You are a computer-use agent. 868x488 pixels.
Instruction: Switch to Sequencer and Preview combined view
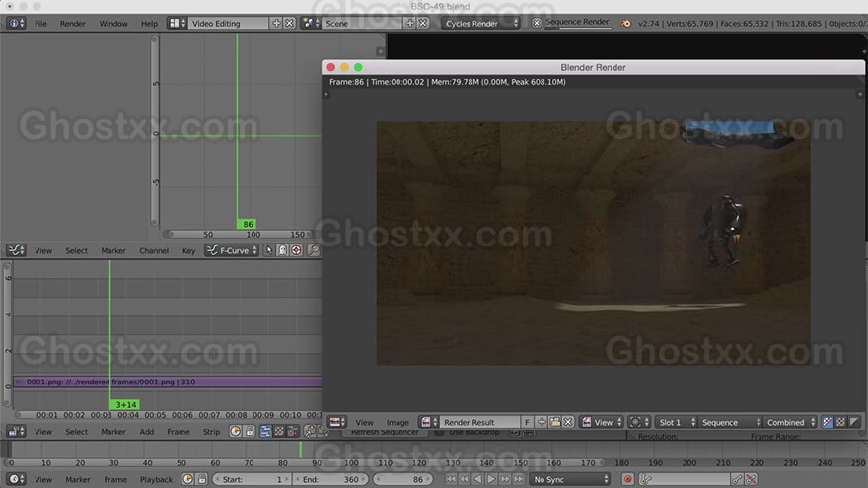click(x=292, y=431)
